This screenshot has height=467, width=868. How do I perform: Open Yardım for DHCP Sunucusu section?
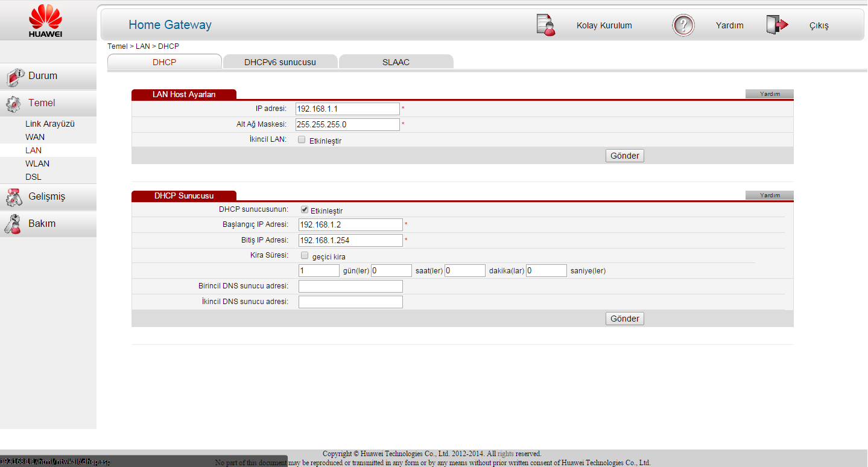coord(770,195)
